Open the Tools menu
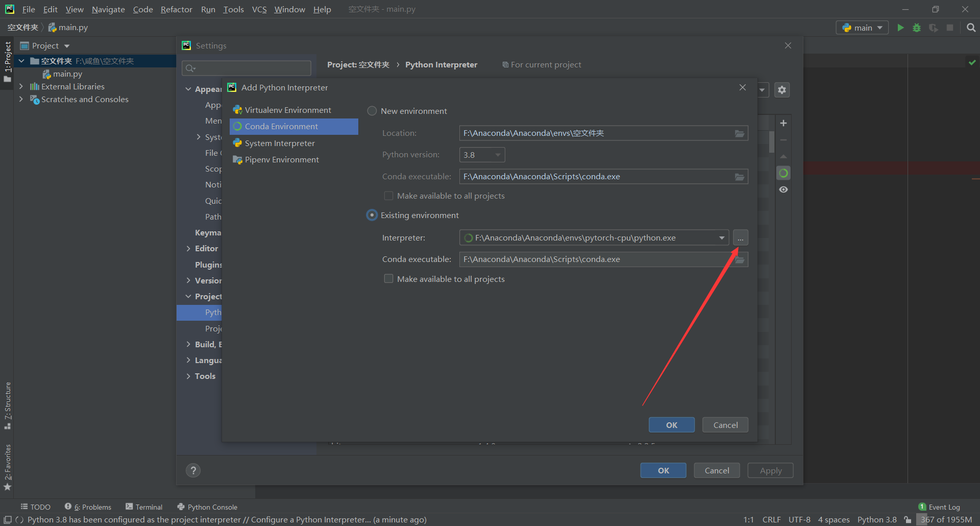980x526 pixels. pos(233,9)
